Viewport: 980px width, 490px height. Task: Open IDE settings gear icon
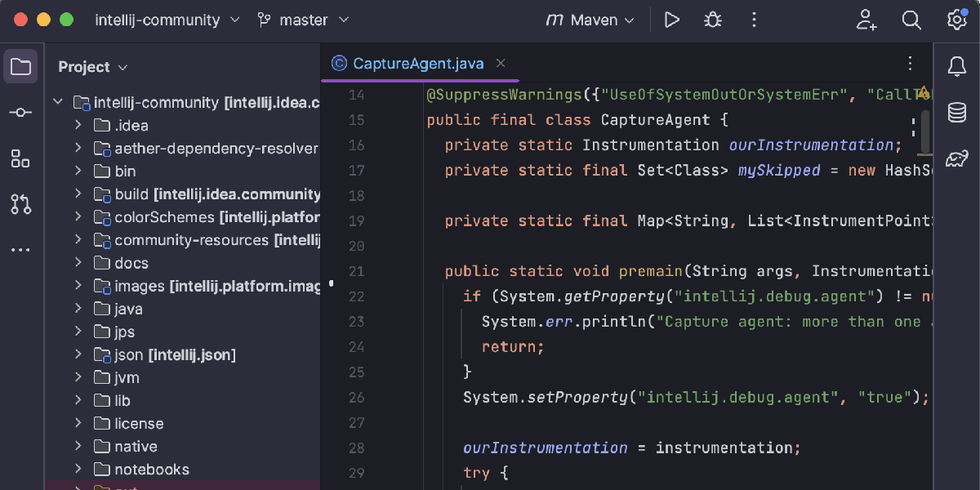(956, 20)
